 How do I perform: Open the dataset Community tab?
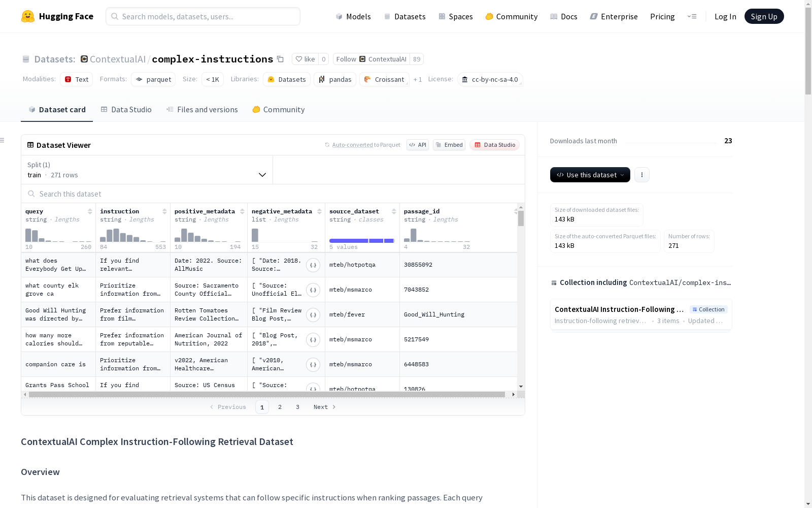click(279, 110)
